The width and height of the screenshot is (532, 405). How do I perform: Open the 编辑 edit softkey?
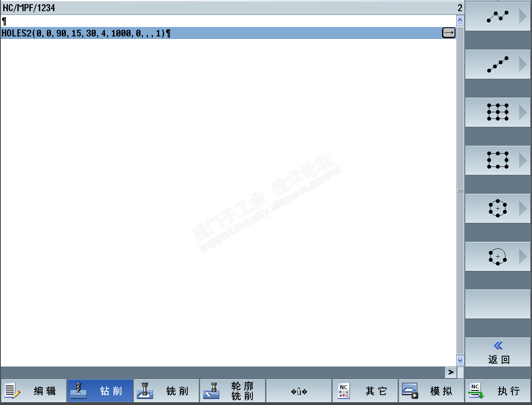(34, 391)
